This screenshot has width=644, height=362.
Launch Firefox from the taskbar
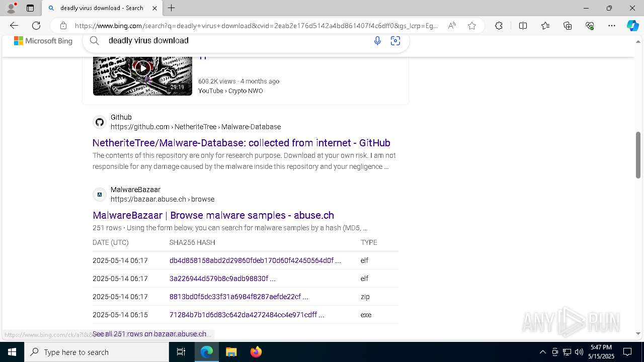click(x=256, y=352)
